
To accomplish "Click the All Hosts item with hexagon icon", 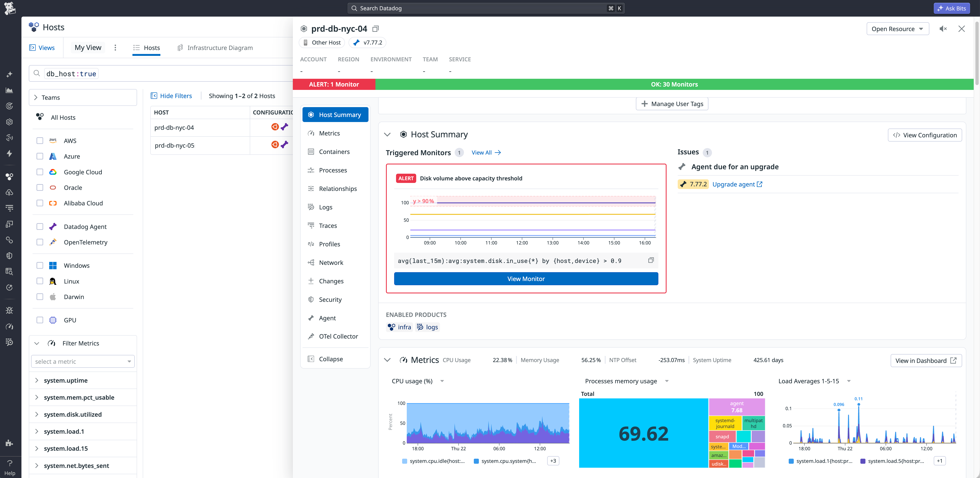I will tap(56, 117).
